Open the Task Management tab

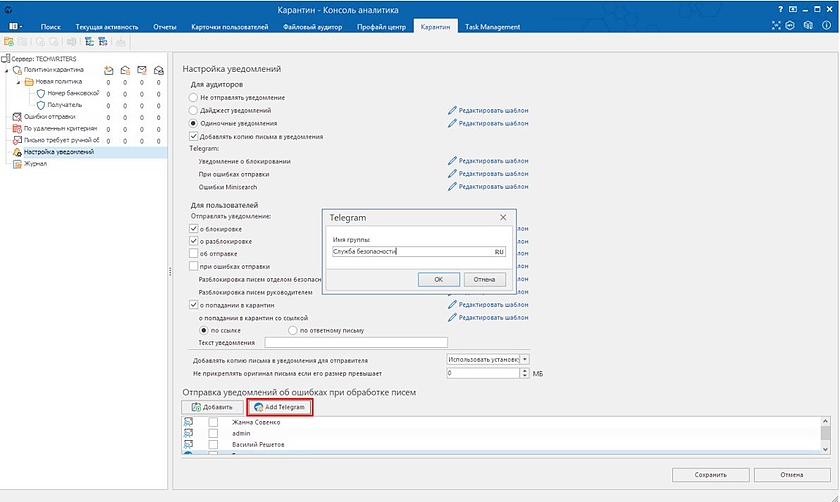coord(491,25)
